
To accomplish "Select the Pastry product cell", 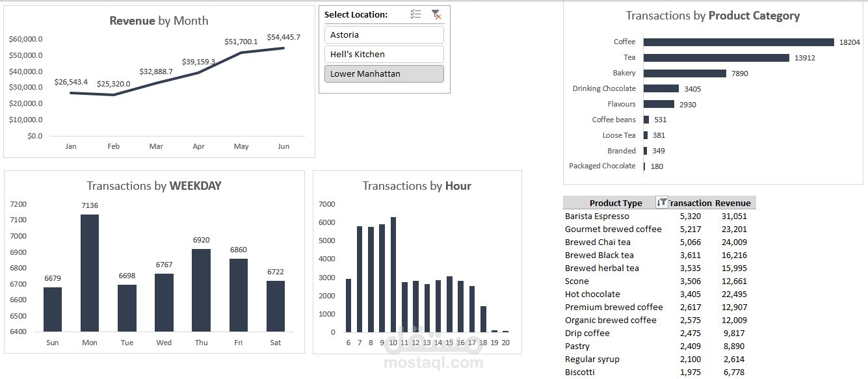I will (577, 346).
